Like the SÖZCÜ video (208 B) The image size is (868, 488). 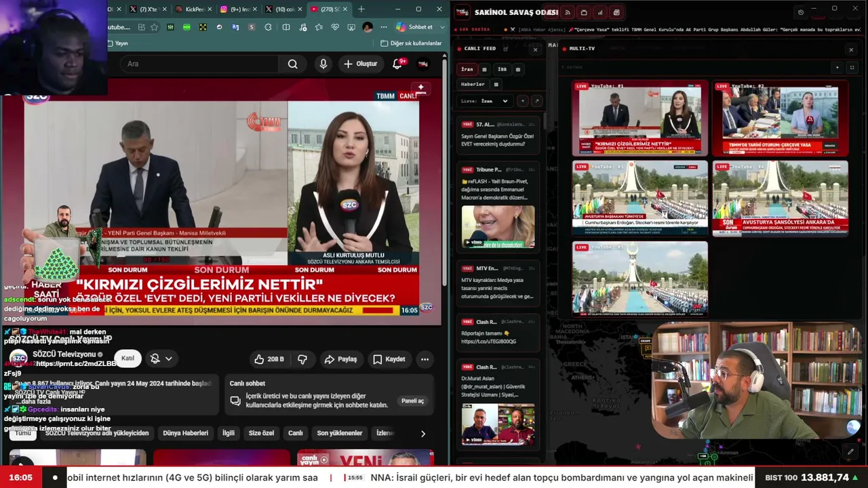[x=269, y=359]
